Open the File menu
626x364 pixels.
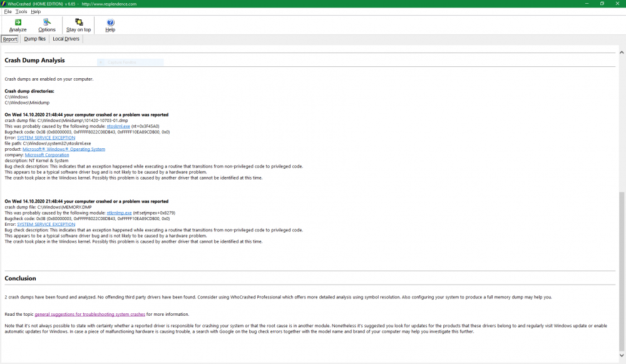[8, 11]
